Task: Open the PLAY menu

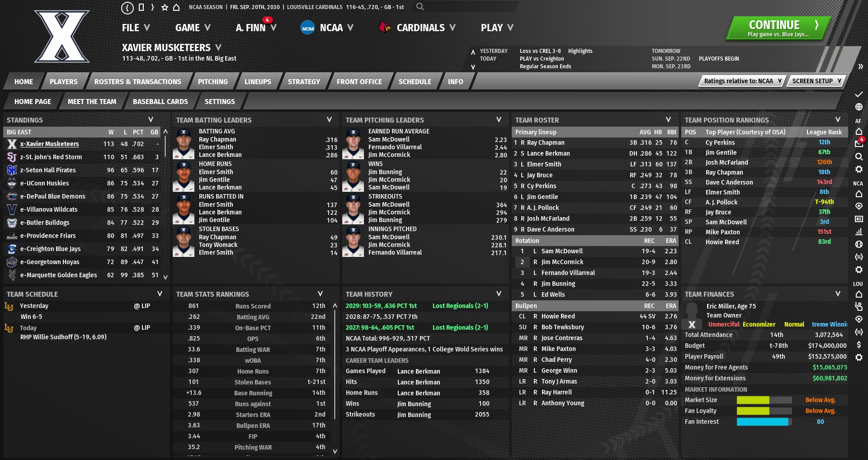Action: pyautogui.click(x=497, y=28)
